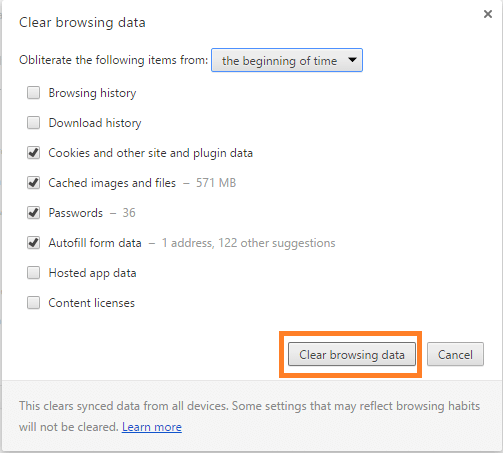Viewport: 503px width, 453px height.
Task: Disable Cached images and files checkbox
Action: [33, 183]
